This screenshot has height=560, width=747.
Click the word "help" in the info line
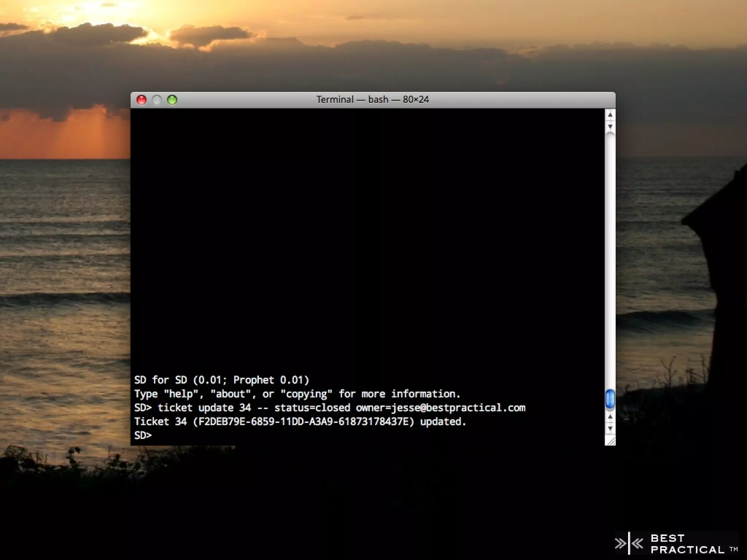[x=181, y=394]
